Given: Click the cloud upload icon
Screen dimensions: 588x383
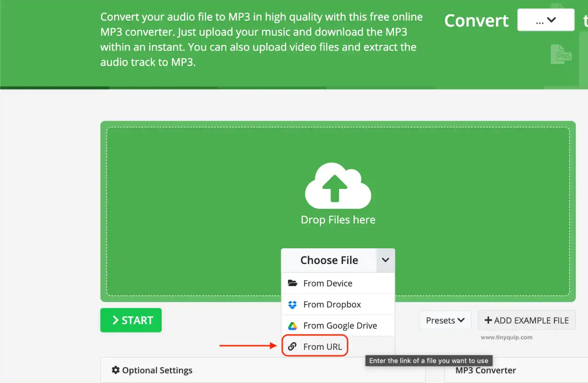Looking at the screenshot, I should click(338, 186).
